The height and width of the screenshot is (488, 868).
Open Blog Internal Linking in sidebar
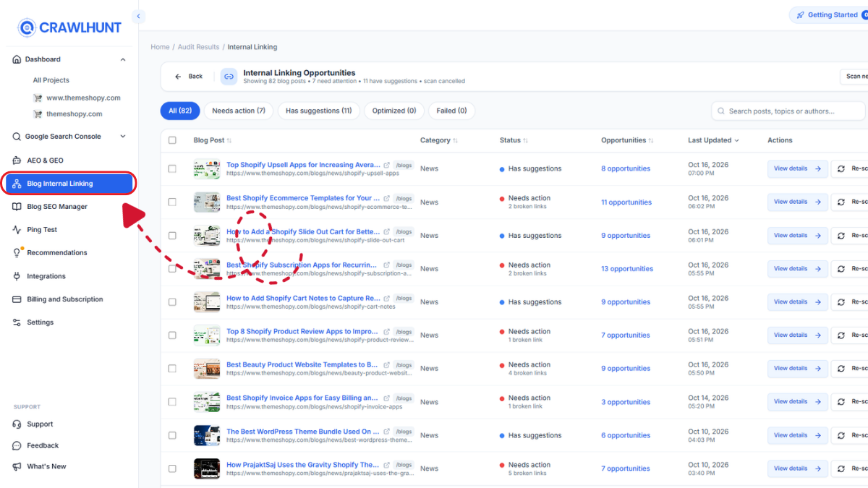[69, 184]
